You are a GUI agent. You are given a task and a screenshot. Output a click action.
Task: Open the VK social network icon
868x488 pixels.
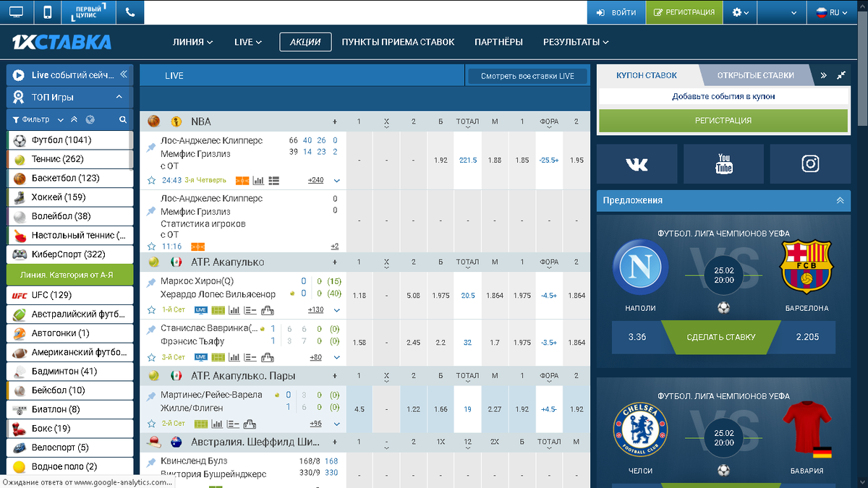[x=637, y=164]
